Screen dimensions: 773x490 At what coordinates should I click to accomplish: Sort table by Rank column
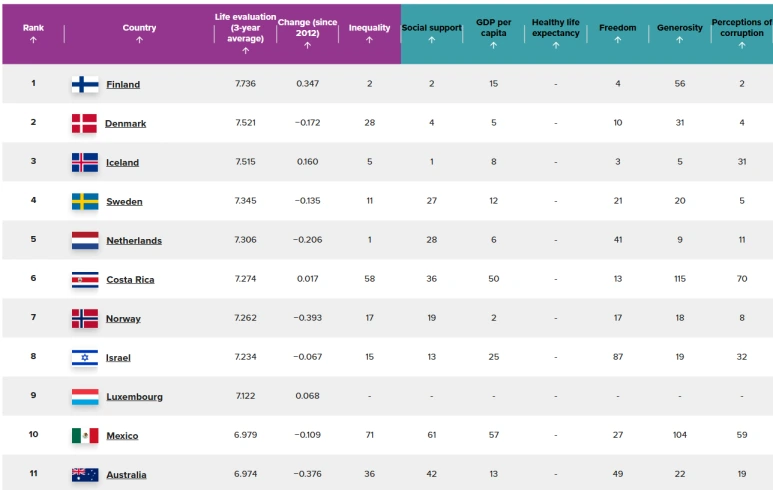point(33,33)
